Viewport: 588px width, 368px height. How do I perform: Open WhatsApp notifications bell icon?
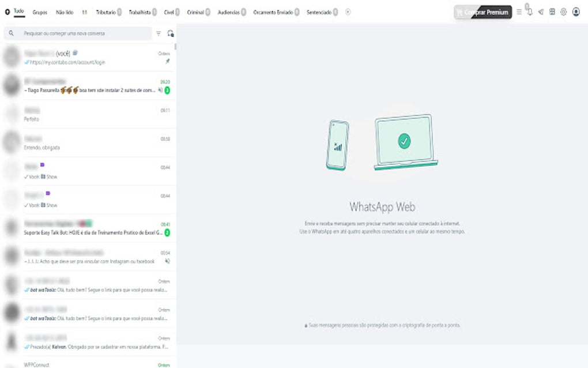[x=530, y=12]
